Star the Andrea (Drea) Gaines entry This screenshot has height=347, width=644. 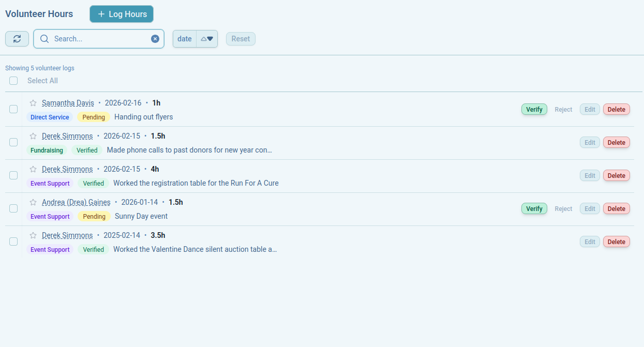(x=33, y=202)
